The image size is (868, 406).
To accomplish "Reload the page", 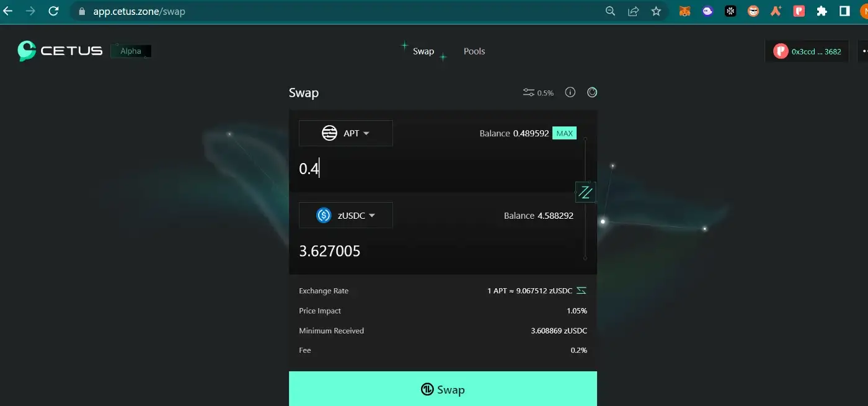I will (53, 11).
